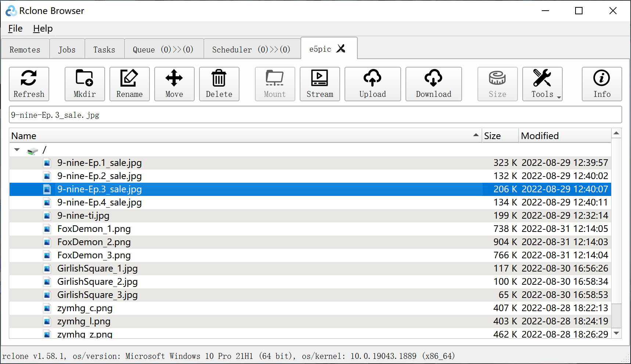Stream the selected file
This screenshot has height=364, width=631.
click(320, 84)
